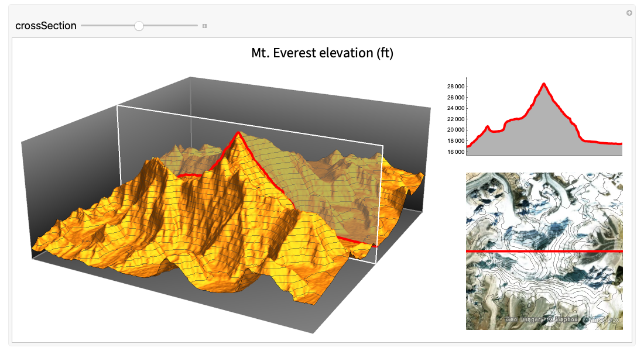Screen dimensions: 644x351
Task: Click the left end of the crossSection slider track
Action: (83, 26)
